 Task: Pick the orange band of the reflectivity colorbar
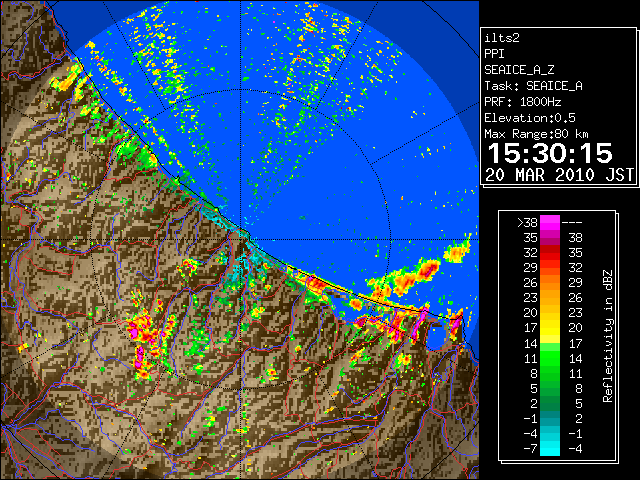pyautogui.click(x=550, y=283)
